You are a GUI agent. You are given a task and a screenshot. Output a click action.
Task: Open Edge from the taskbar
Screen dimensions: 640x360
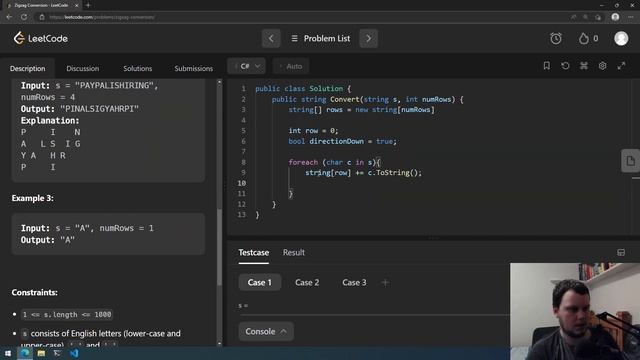click(24, 353)
